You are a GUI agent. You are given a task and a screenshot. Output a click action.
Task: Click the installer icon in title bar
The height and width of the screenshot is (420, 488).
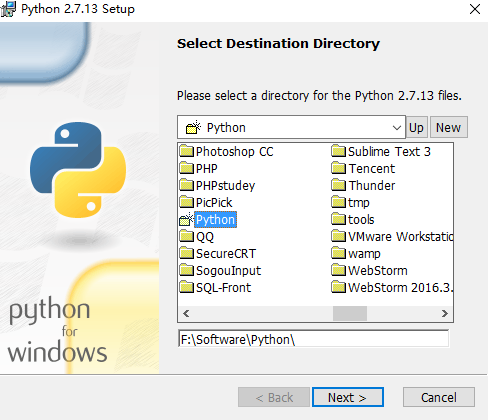8,9
